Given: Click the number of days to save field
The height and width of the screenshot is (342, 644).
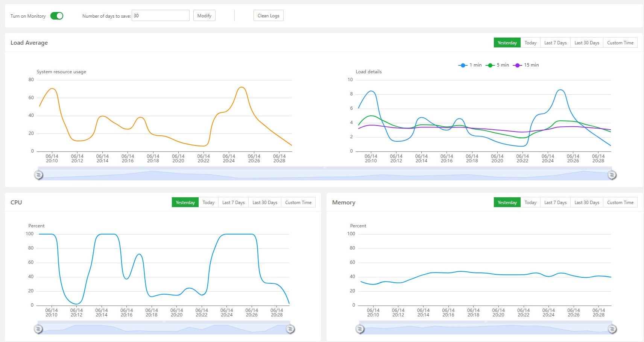Looking at the screenshot, I should [160, 16].
